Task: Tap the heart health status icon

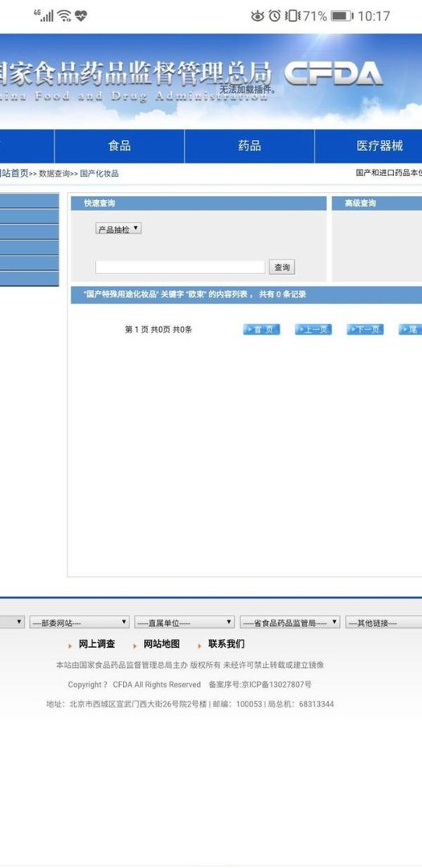Action: (81, 15)
